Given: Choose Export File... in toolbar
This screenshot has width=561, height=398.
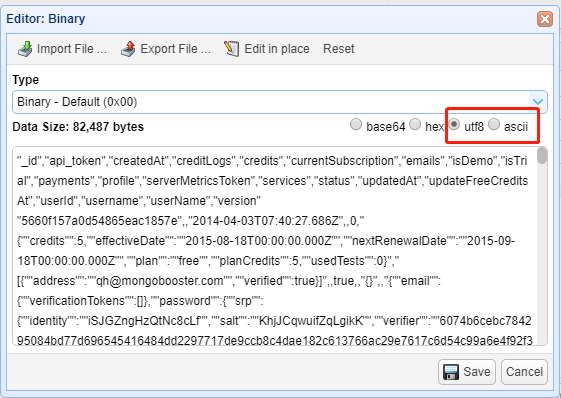Looking at the screenshot, I should [166, 49].
